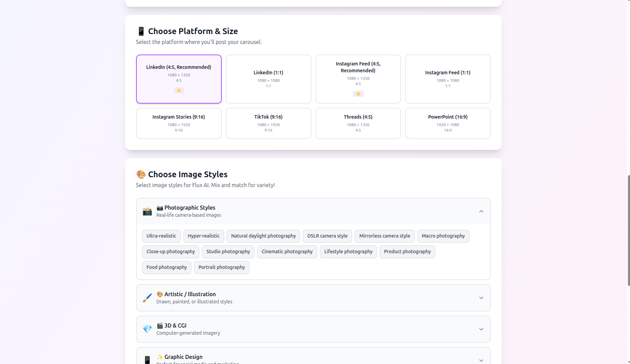Enable Mirrorless camera style chip
This screenshot has height=364, width=630.
(x=385, y=236)
